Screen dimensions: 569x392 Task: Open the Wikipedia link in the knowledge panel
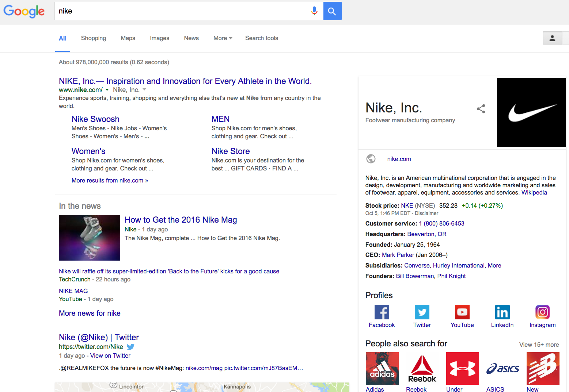[534, 192]
